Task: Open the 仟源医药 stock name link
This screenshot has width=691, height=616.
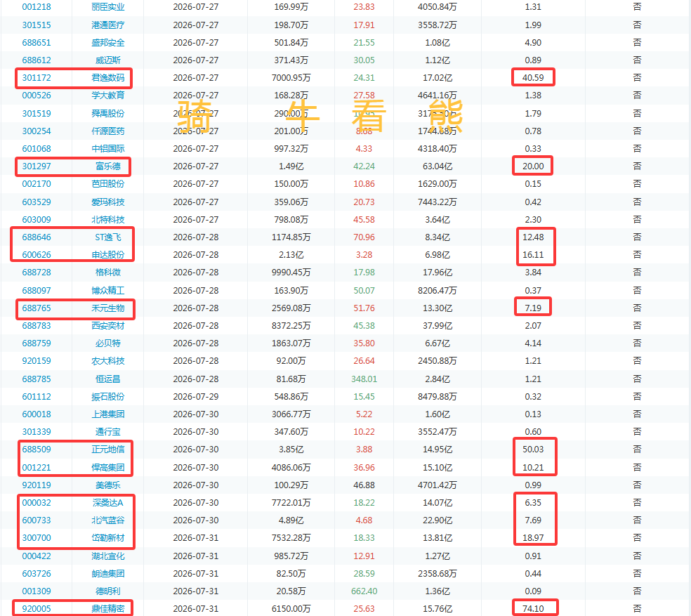Action: pos(108,131)
